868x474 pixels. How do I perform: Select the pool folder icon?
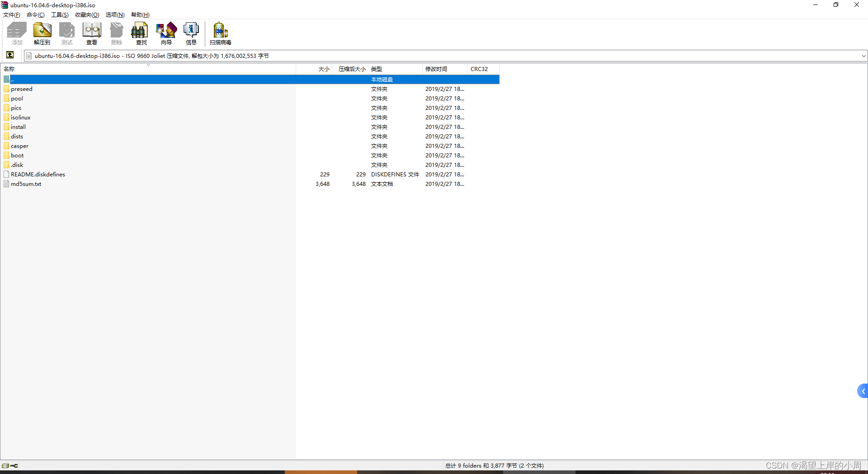point(6,98)
